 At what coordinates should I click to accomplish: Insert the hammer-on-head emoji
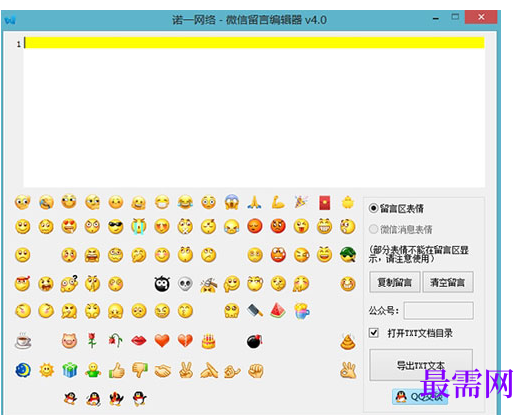click(208, 284)
